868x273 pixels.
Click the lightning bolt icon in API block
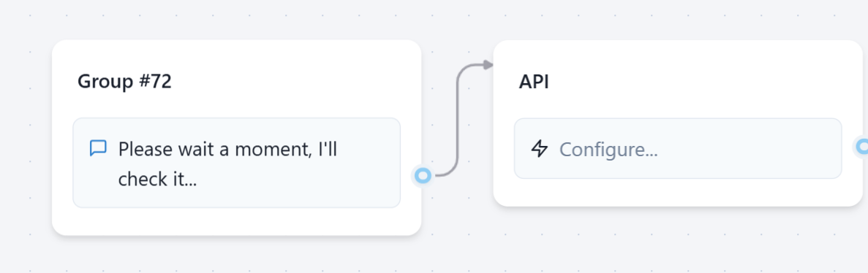pos(539,149)
